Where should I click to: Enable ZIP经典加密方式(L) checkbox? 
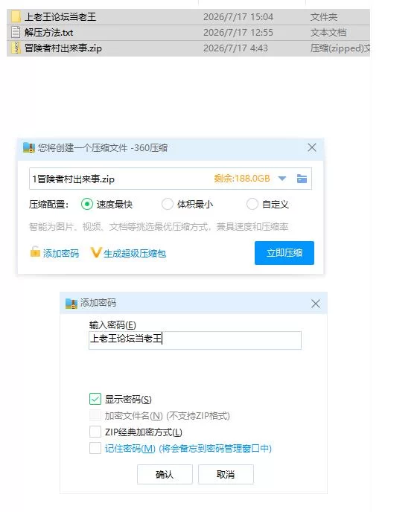click(95, 432)
